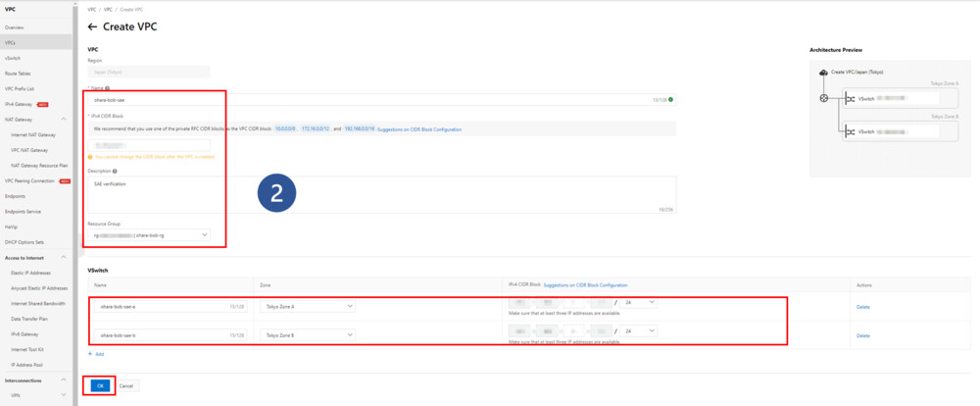Screen dimensions: 980x406
Task: Focus the ohara-bob-sae-a name field
Action: coord(171,307)
